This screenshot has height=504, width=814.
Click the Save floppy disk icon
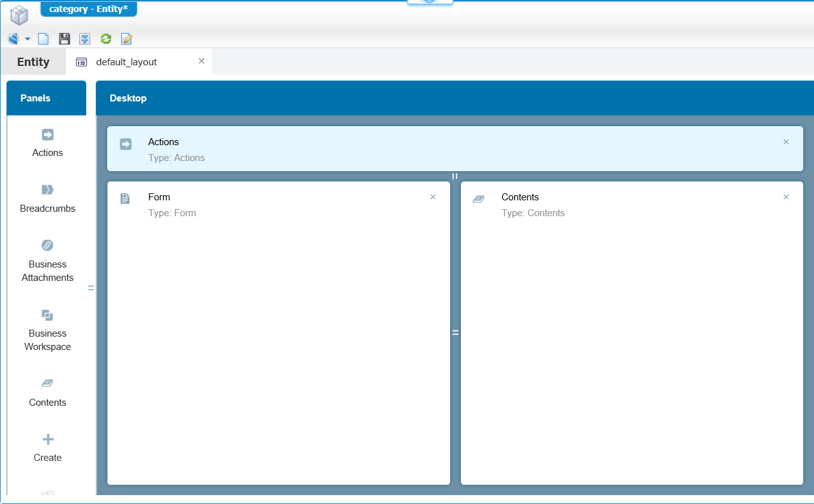click(64, 39)
